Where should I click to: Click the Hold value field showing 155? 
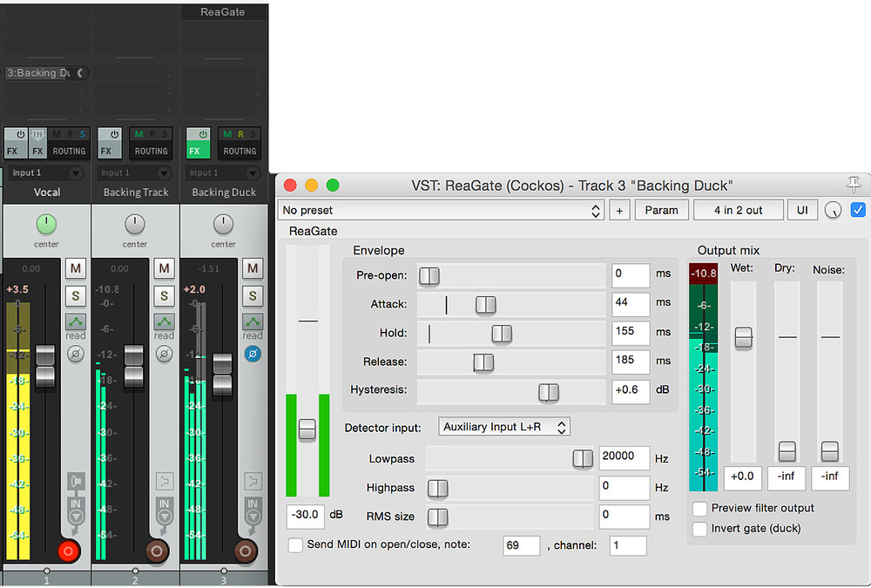pos(631,332)
